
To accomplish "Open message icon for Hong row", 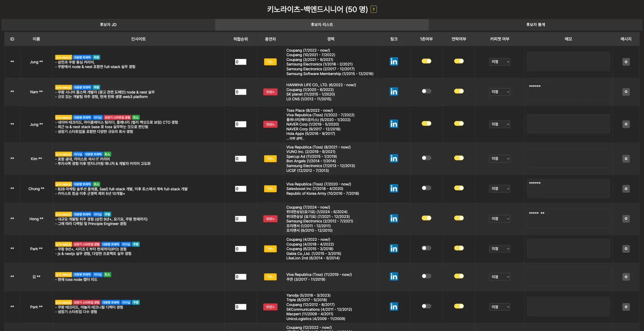I will [626, 218].
